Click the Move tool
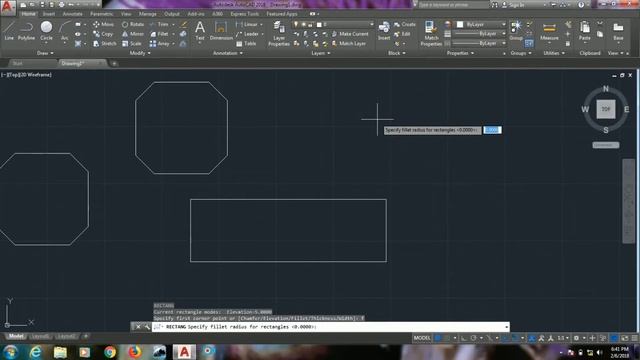Image resolution: width=640 pixels, height=360 pixels. pyautogui.click(x=103, y=24)
